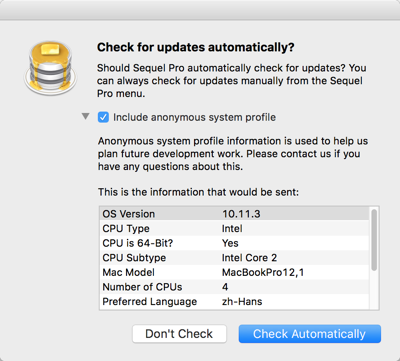Click the Don't Check button

(179, 334)
